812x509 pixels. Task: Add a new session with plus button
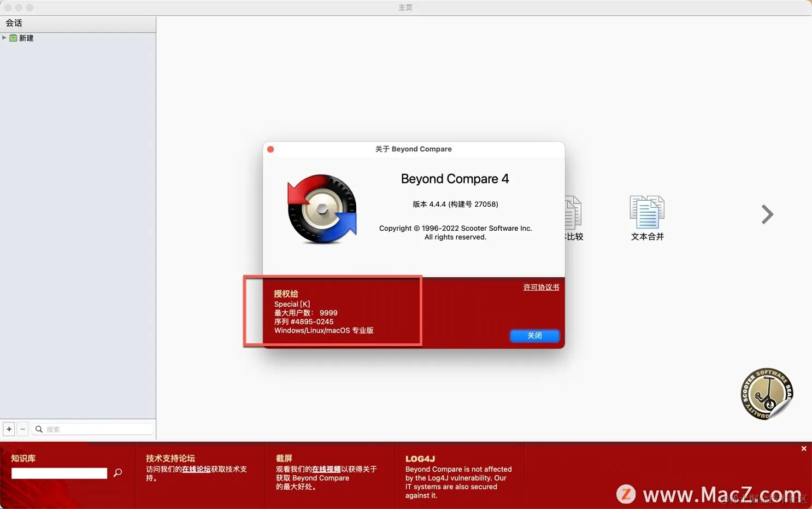click(9, 429)
